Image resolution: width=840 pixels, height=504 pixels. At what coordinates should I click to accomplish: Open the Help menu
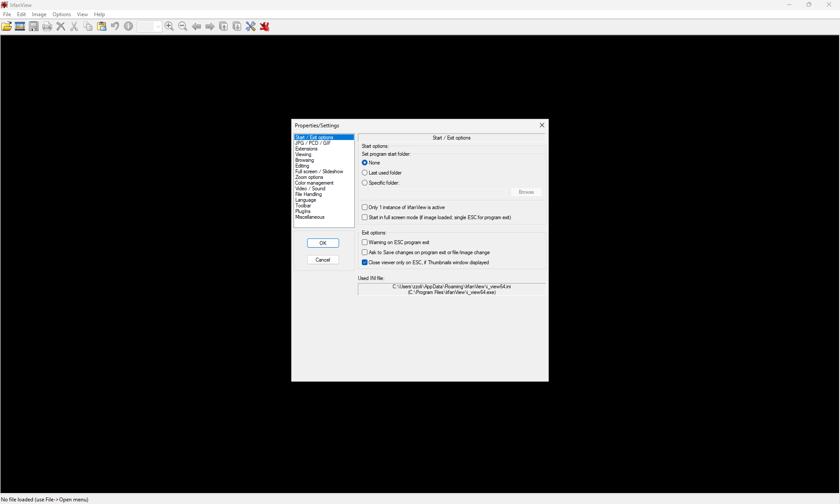pyautogui.click(x=99, y=14)
